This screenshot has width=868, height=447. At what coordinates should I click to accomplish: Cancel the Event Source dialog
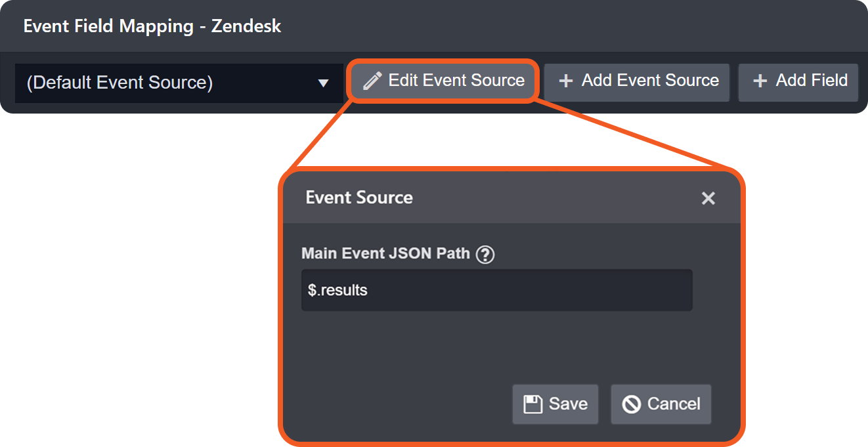click(661, 404)
